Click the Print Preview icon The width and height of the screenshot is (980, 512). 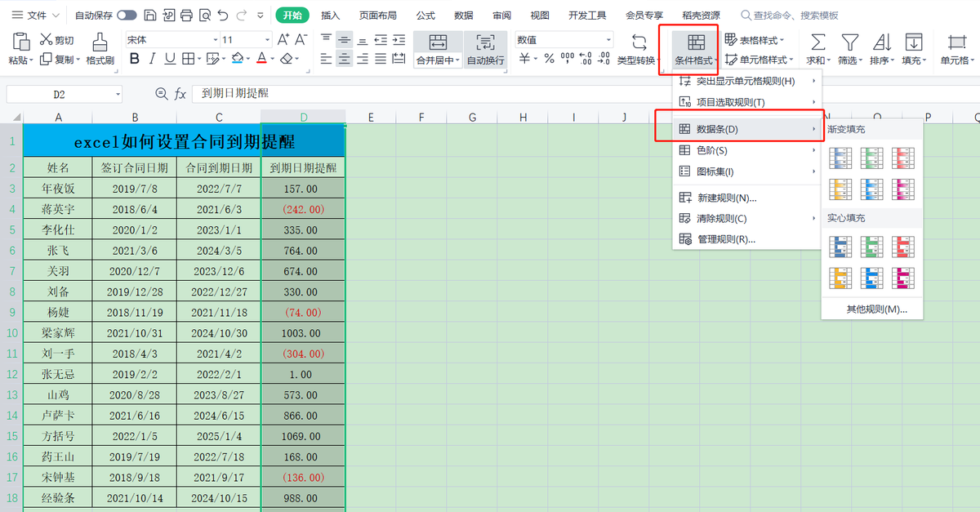[x=204, y=16]
